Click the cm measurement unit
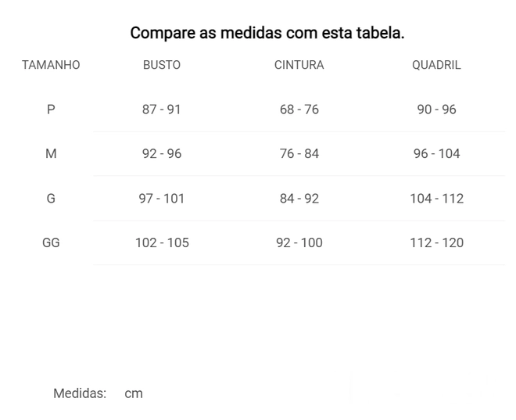Screen dimensions: 516x420 [134, 393]
